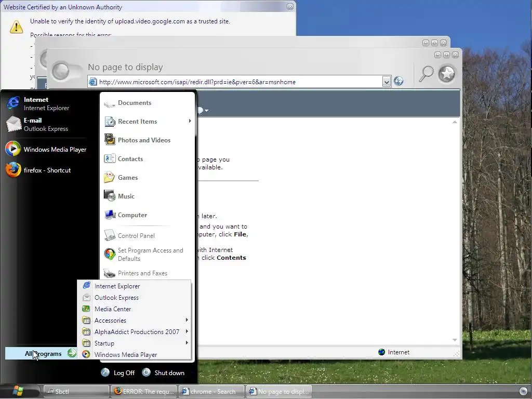Open Contacts in the Start menu
The width and height of the screenshot is (532, 399).
click(130, 159)
